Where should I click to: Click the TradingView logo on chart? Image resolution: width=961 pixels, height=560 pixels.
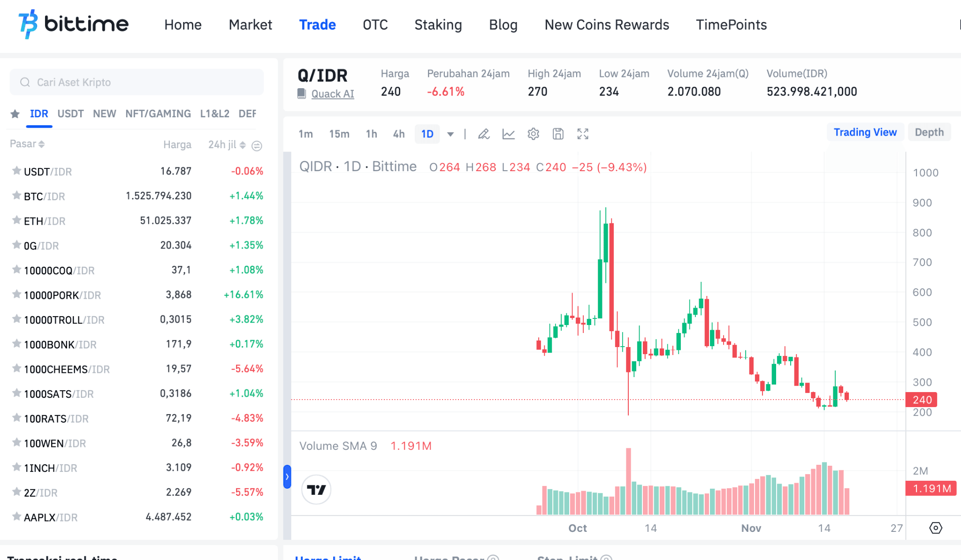[316, 490]
